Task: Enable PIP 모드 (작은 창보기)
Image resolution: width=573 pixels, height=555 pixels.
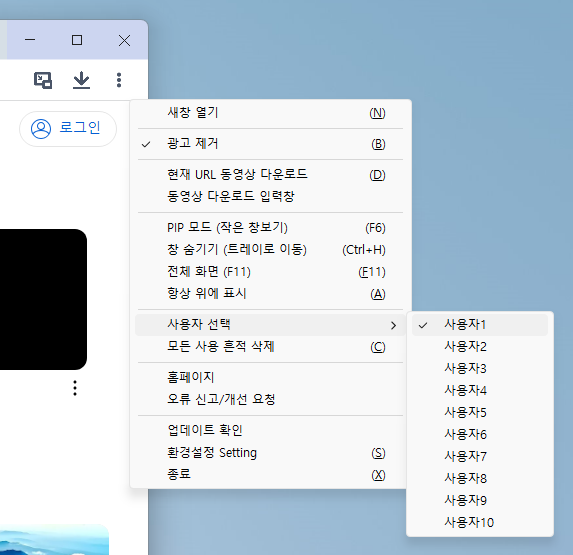Action: coord(270,228)
